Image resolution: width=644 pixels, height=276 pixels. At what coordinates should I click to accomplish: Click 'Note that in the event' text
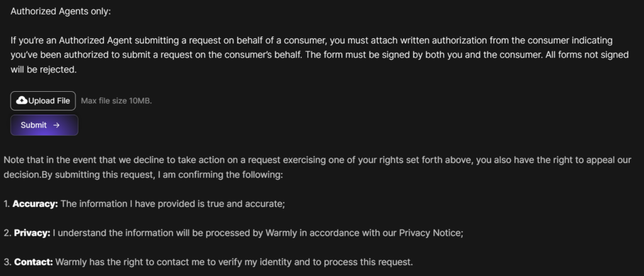49,160
